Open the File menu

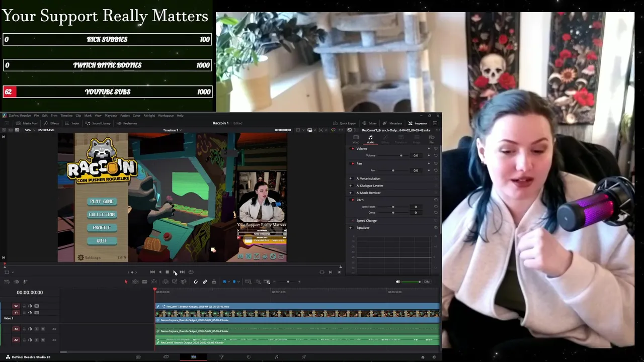click(36, 116)
